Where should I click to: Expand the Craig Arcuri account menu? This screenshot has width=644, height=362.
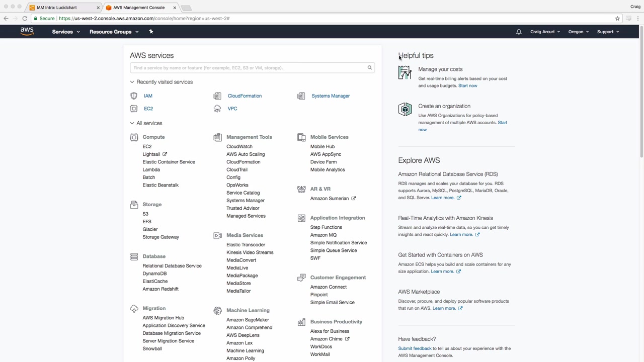point(545,32)
